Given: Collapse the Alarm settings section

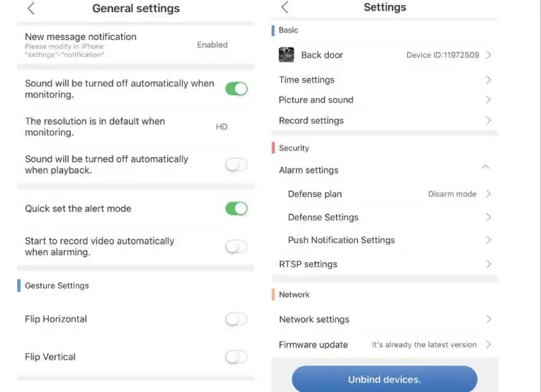Looking at the screenshot, I should [485, 167].
